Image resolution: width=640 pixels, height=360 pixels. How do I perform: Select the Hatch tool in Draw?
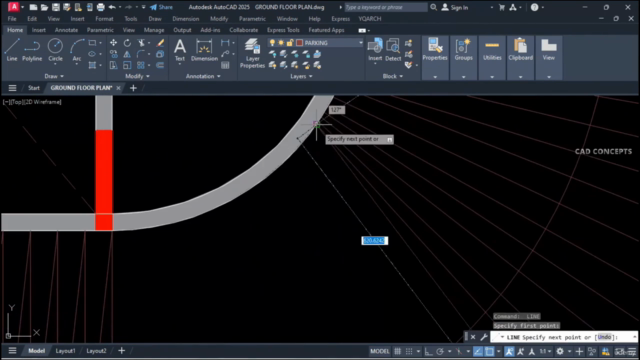(x=93, y=65)
